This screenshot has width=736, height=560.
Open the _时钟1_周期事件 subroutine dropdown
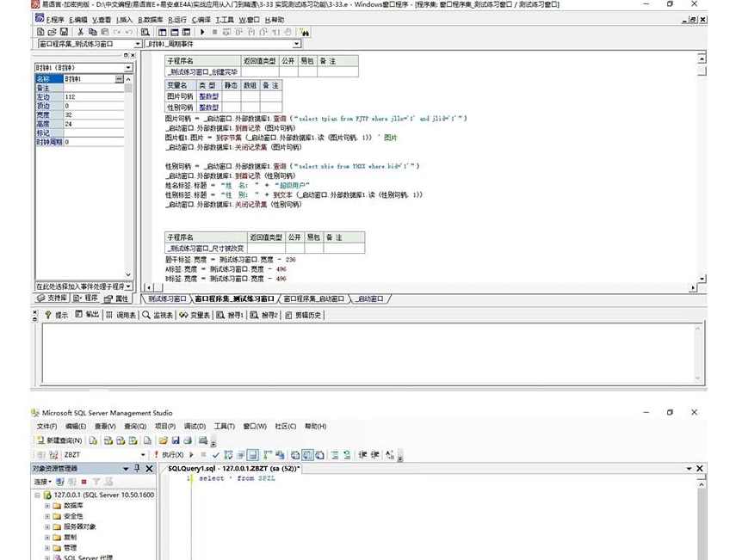(x=297, y=44)
